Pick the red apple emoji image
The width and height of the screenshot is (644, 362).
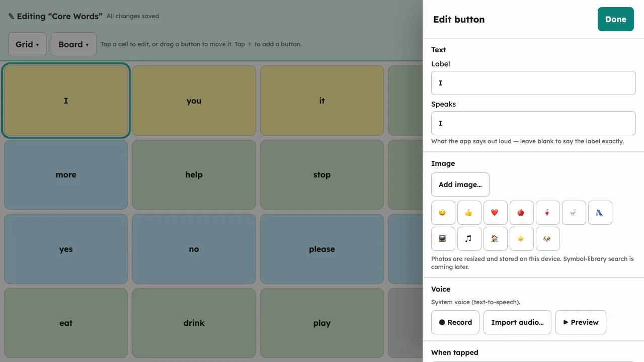click(522, 213)
